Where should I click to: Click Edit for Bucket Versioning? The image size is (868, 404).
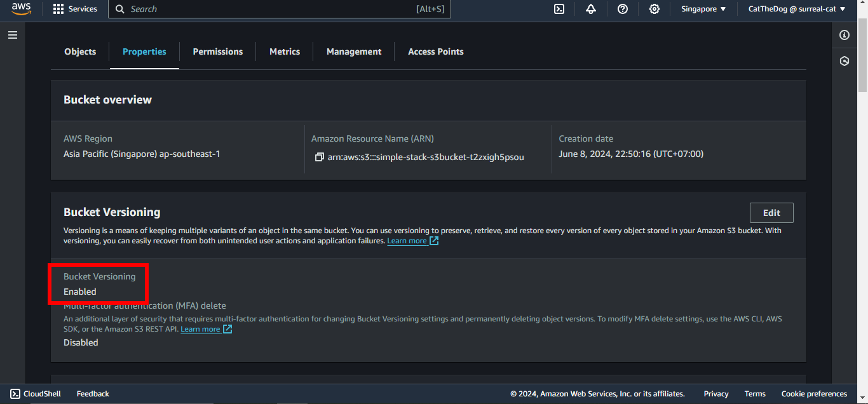pyautogui.click(x=771, y=213)
